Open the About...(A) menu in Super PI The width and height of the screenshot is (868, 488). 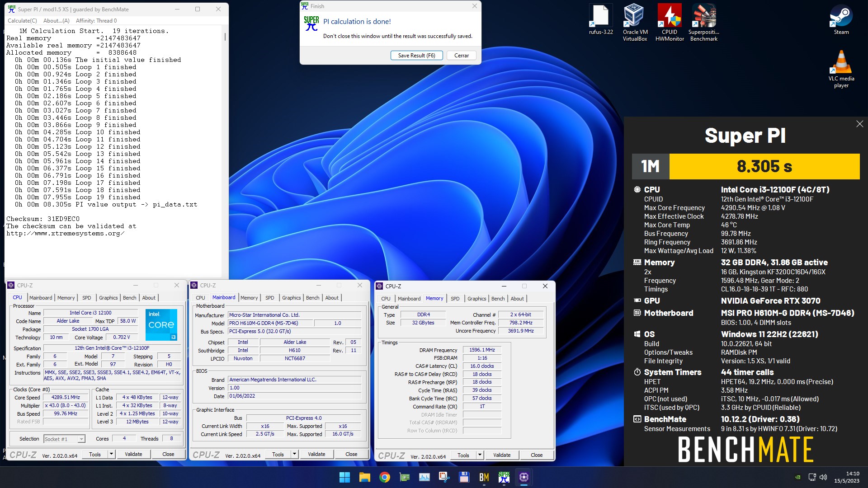pos(57,20)
